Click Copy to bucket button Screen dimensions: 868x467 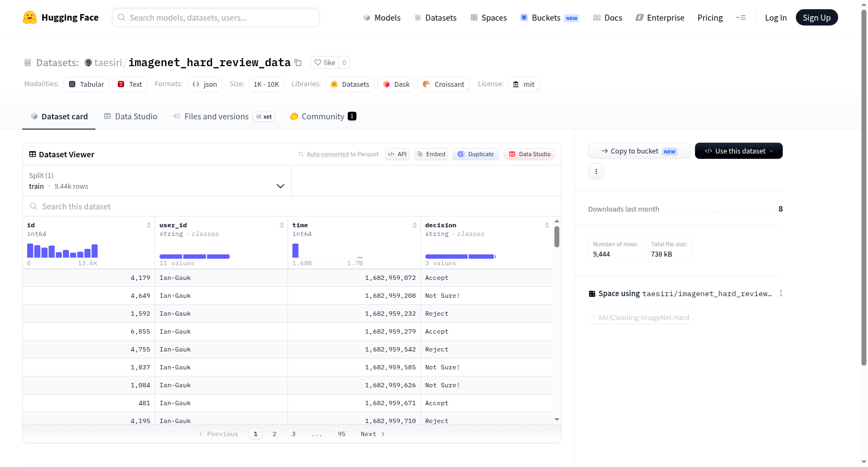[x=639, y=151]
